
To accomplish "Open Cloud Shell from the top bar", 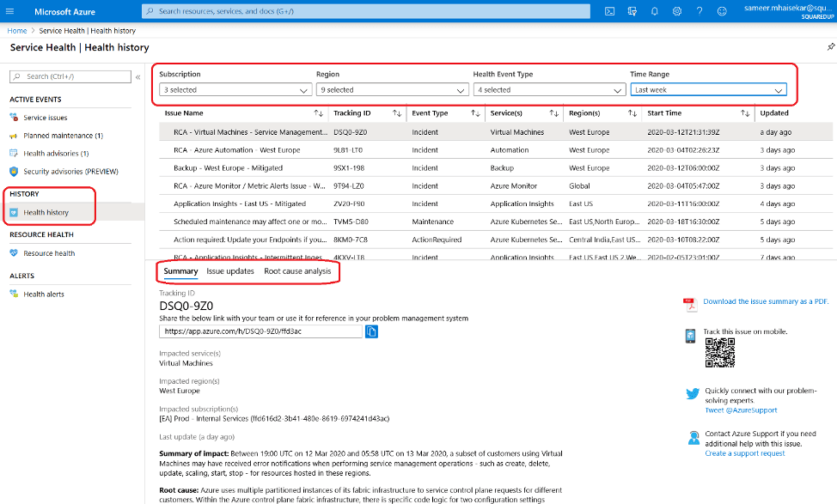I will pos(609,11).
